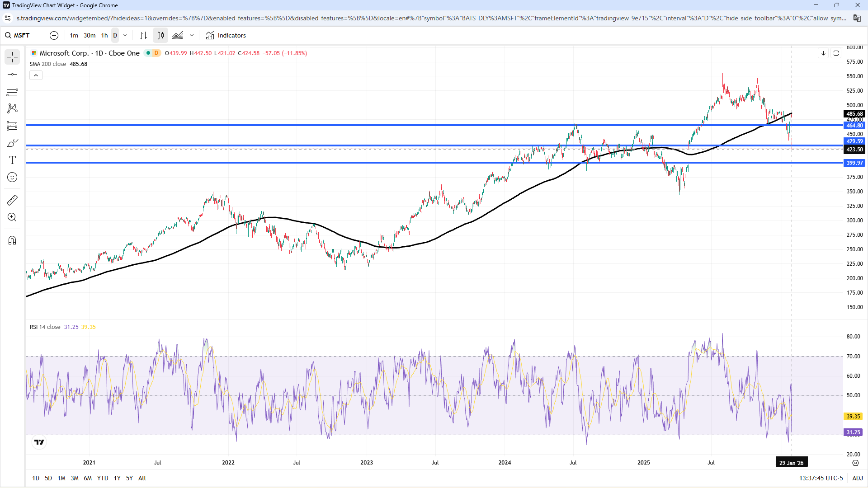
Task: Open the chart type dropdown arrow
Action: 192,35
